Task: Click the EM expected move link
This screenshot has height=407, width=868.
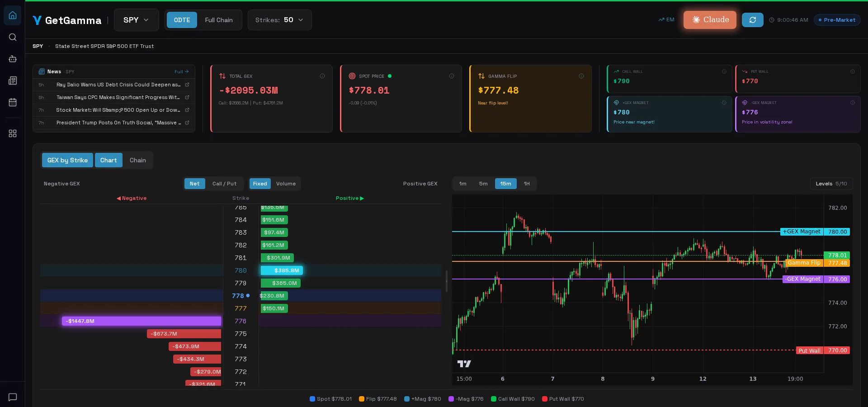Action: click(x=666, y=20)
